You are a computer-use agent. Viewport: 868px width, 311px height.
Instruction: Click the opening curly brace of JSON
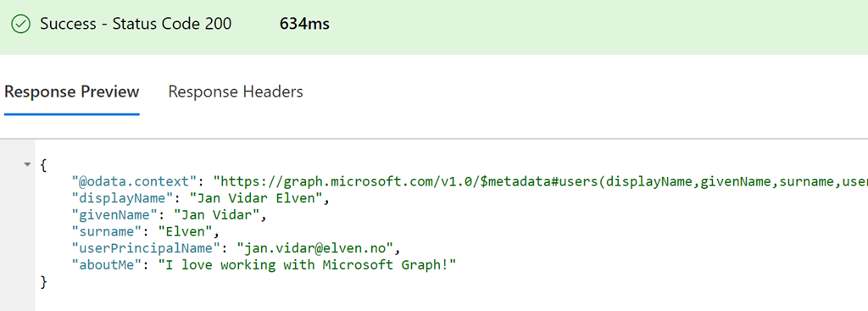coord(44,165)
